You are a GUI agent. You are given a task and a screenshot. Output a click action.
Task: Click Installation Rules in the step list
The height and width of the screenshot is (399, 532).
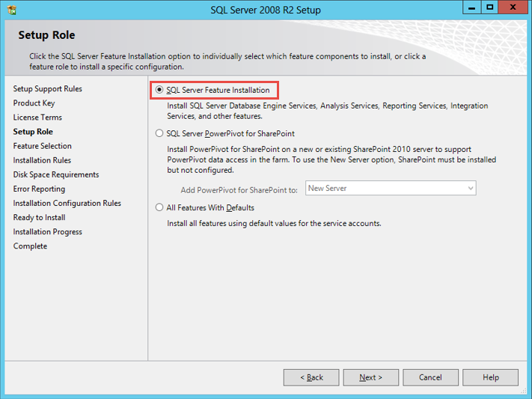click(42, 160)
